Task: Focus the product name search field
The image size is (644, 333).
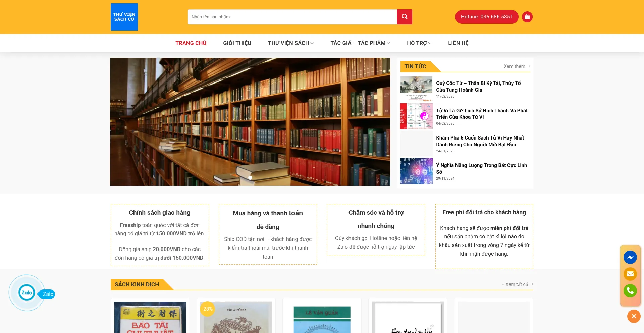Action: tap(292, 17)
